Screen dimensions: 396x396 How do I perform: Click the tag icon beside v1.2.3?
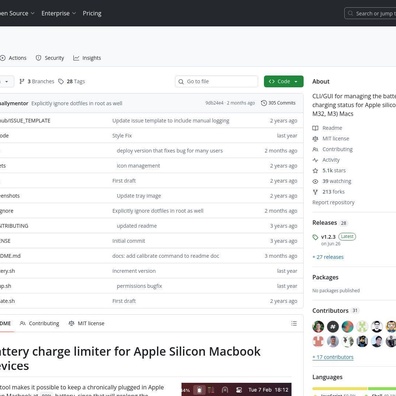315,237
